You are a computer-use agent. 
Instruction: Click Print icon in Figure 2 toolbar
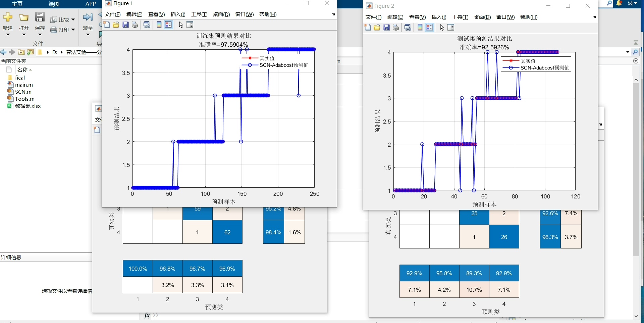pyautogui.click(x=396, y=27)
